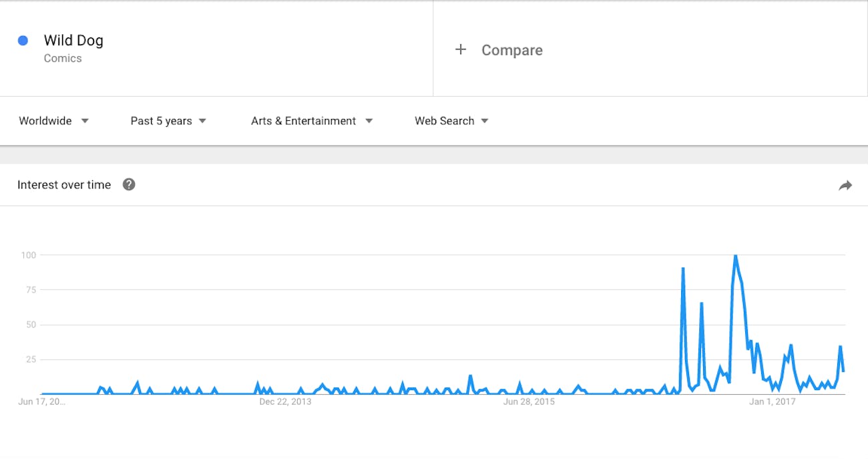Click the Jun 28, 2015 axis label
The width and height of the screenshot is (868, 459).
tap(529, 402)
